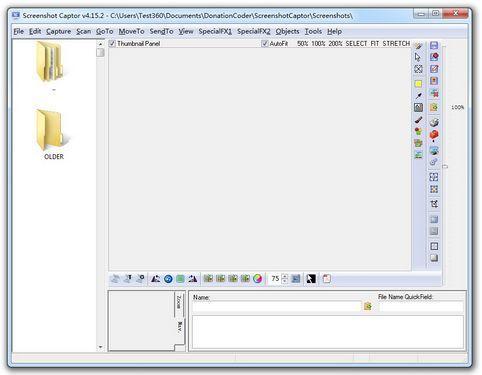The width and height of the screenshot is (482, 375).
Task: Open the Tools menu
Action: click(313, 31)
